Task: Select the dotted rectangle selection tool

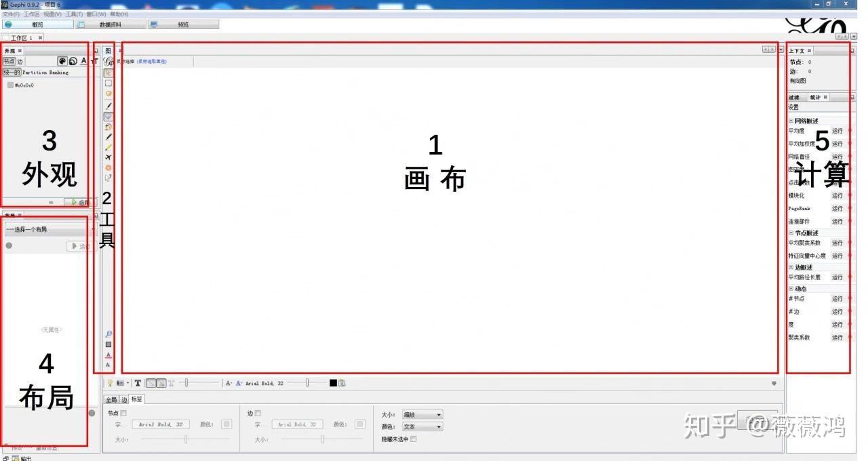Action: (x=108, y=83)
